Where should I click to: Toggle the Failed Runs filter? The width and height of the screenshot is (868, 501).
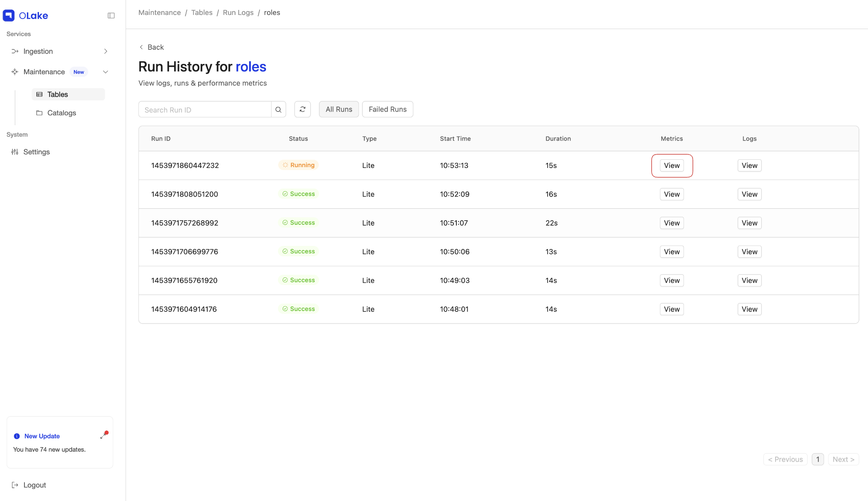click(x=387, y=109)
